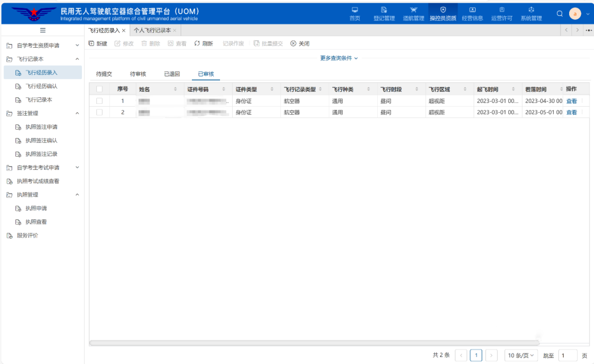Click 记录作废 toolbar button
Viewport: 594px width, 364px height.
(233, 43)
